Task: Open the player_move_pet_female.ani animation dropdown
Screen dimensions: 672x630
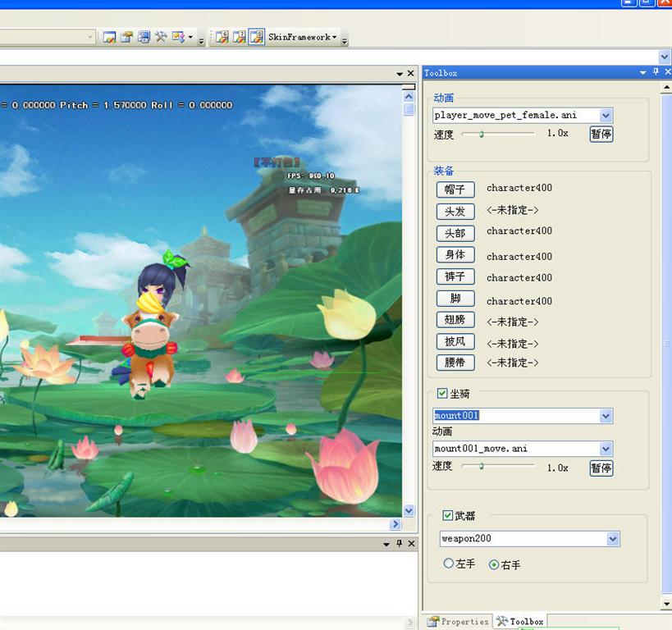Action: click(606, 116)
